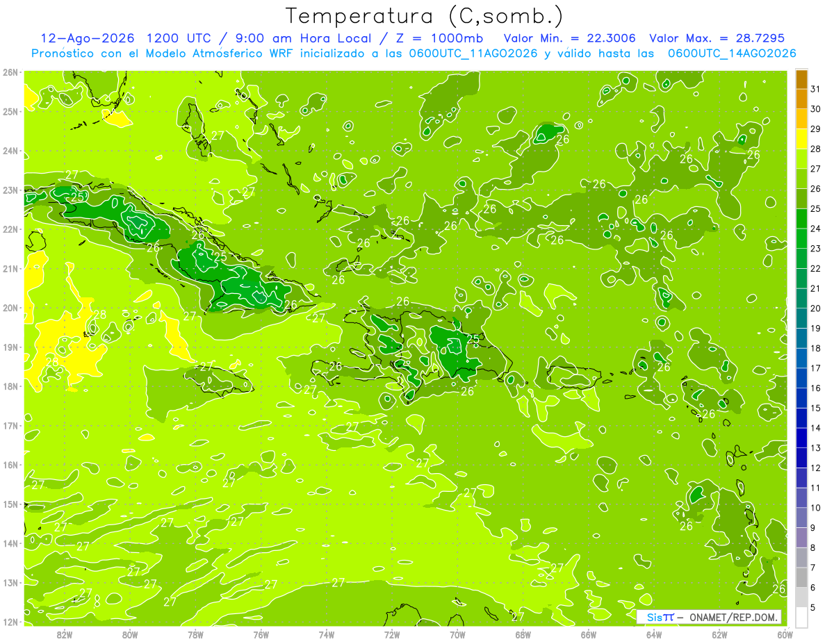Click the longitude axis label '76W'

261,635
